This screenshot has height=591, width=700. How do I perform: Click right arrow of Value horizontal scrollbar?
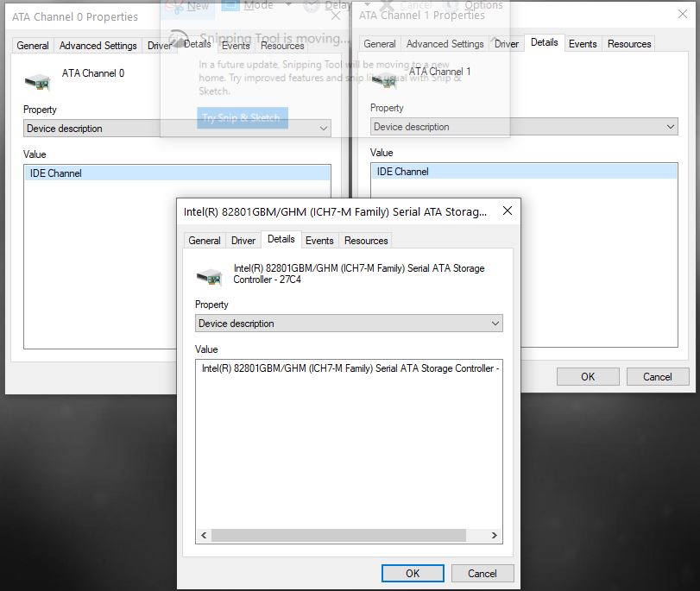(x=495, y=535)
